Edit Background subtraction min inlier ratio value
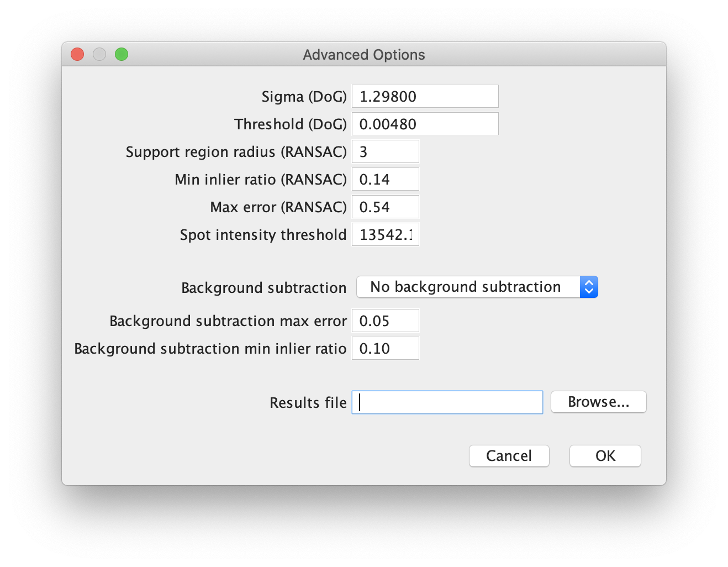 point(385,348)
